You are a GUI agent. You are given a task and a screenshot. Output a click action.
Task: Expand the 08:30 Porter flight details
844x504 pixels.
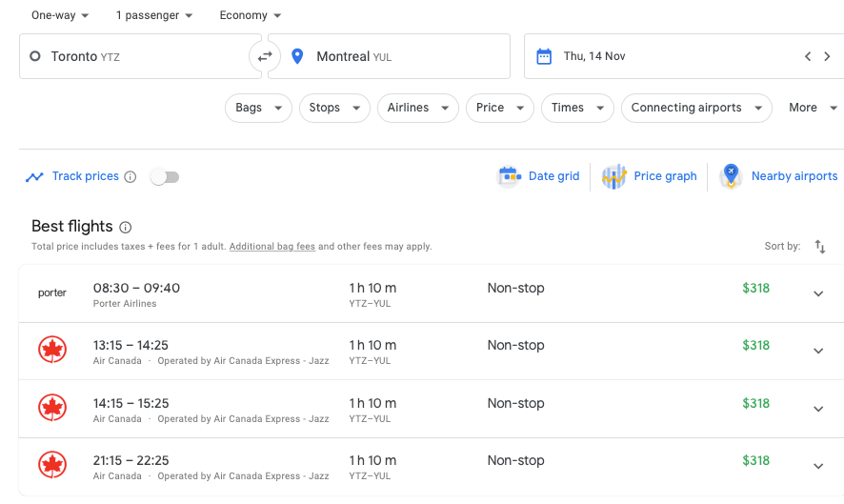[818, 294]
